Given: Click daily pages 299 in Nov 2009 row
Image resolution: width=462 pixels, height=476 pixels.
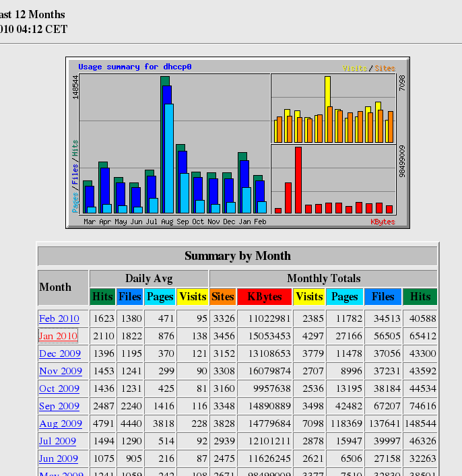Looking at the screenshot, I should coord(166,371).
